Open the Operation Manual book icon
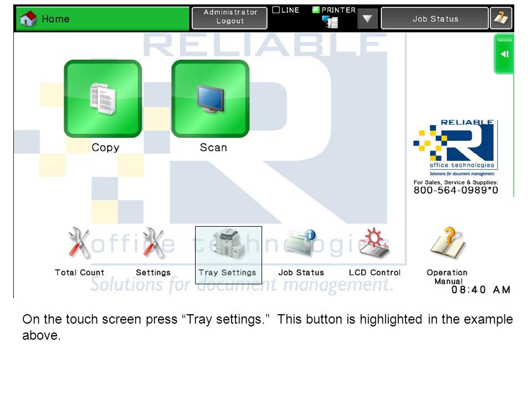Image resolution: width=532 pixels, height=399 pixels. (x=448, y=256)
